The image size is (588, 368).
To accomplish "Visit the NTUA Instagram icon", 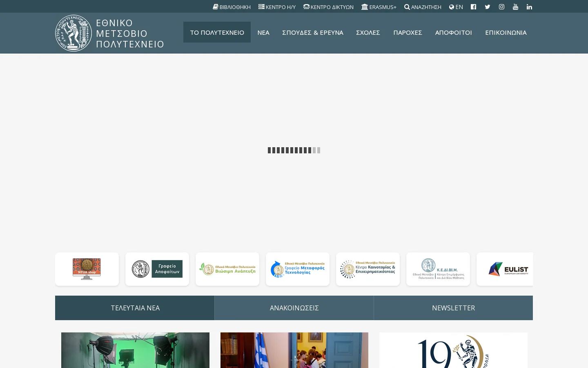I will pyautogui.click(x=501, y=7).
